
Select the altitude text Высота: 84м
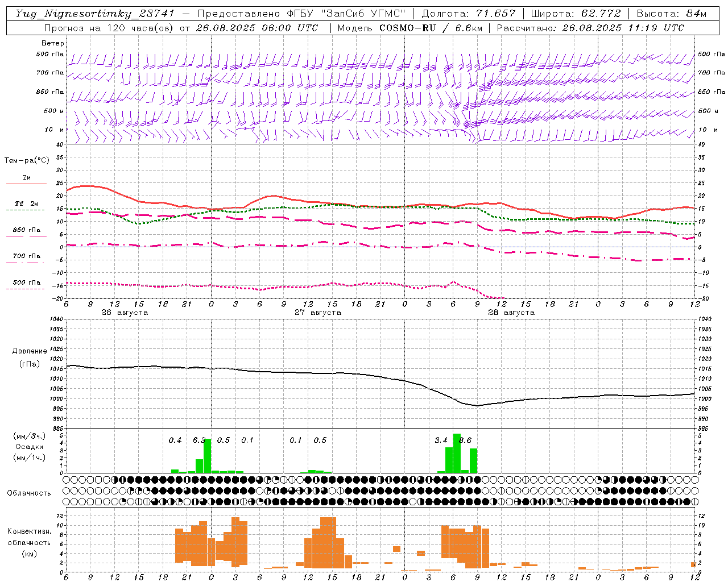[x=672, y=14]
